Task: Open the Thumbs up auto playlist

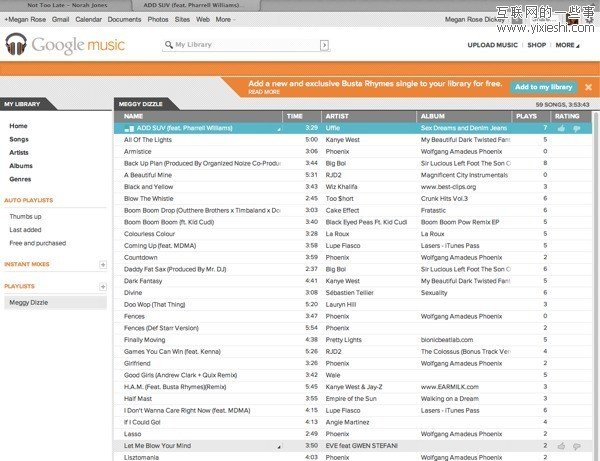Action: coord(25,216)
